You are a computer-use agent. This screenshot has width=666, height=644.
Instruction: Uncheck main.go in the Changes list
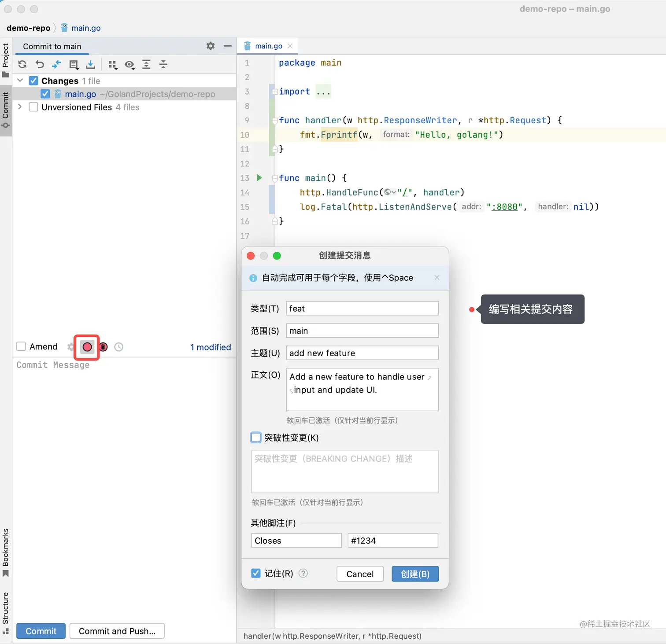click(x=45, y=94)
